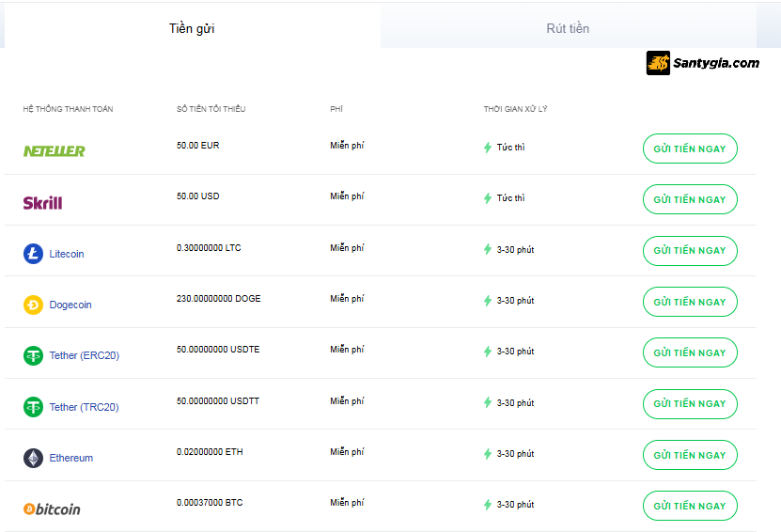Click the Litecoin coin icon
The image size is (781, 532).
tap(34, 254)
